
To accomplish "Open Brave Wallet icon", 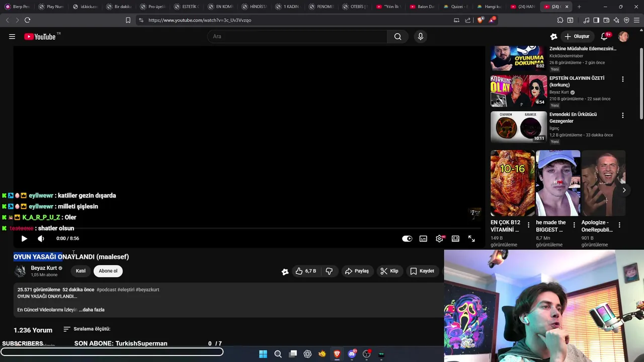I will 606,20.
